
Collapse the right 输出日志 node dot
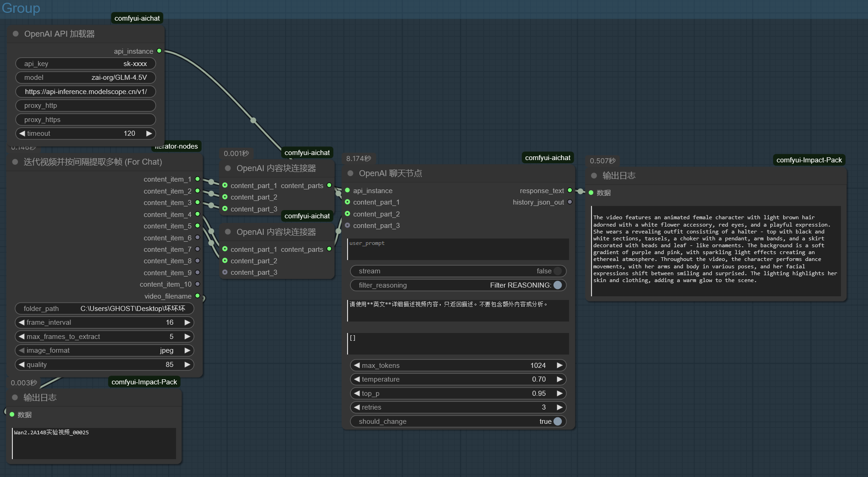[594, 176]
